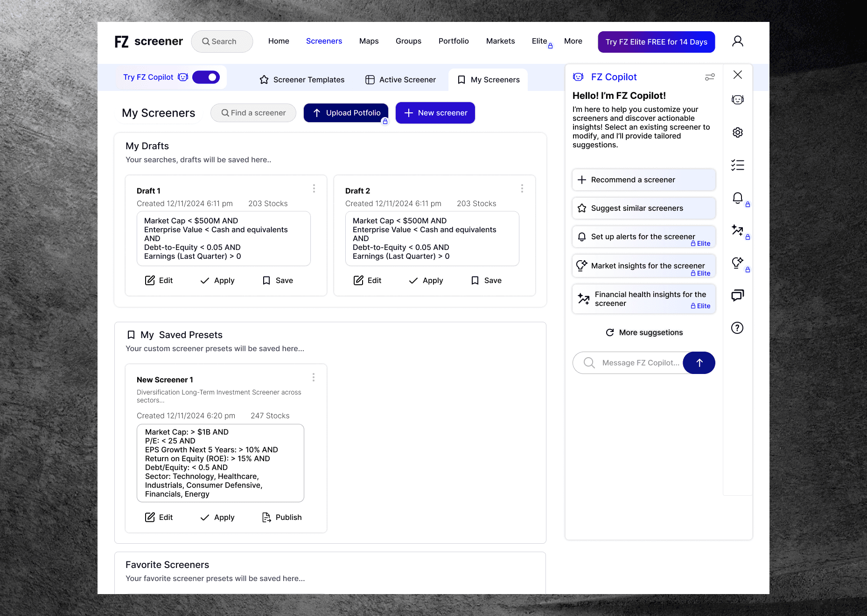Viewport: 867px width, 616px height.
Task: Open the three-dot menu on New Screener 1
Action: [x=314, y=377]
